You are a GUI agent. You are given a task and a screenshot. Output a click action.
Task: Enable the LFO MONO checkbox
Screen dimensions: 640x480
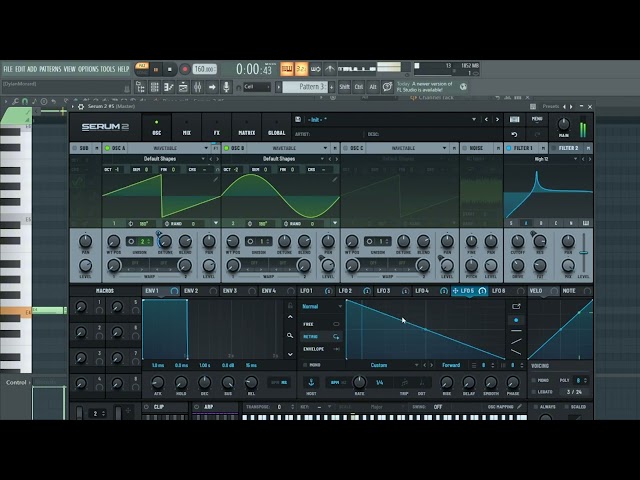click(x=305, y=365)
